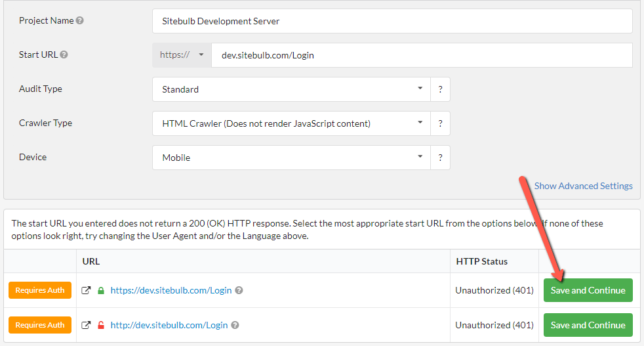Click Unauthorized (401) in http row
The width and height of the screenshot is (644, 346).
494,325
